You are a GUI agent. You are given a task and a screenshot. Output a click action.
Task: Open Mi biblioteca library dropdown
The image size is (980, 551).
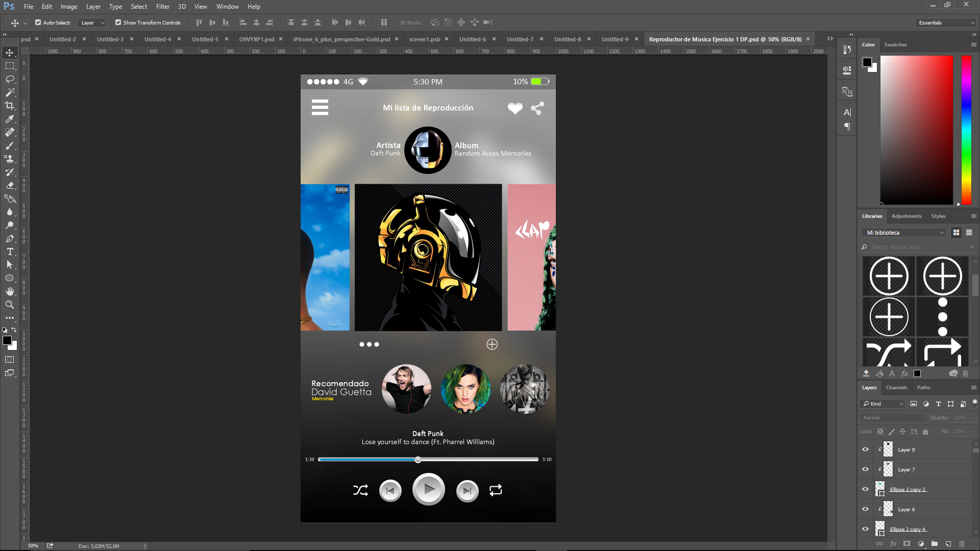(x=903, y=233)
